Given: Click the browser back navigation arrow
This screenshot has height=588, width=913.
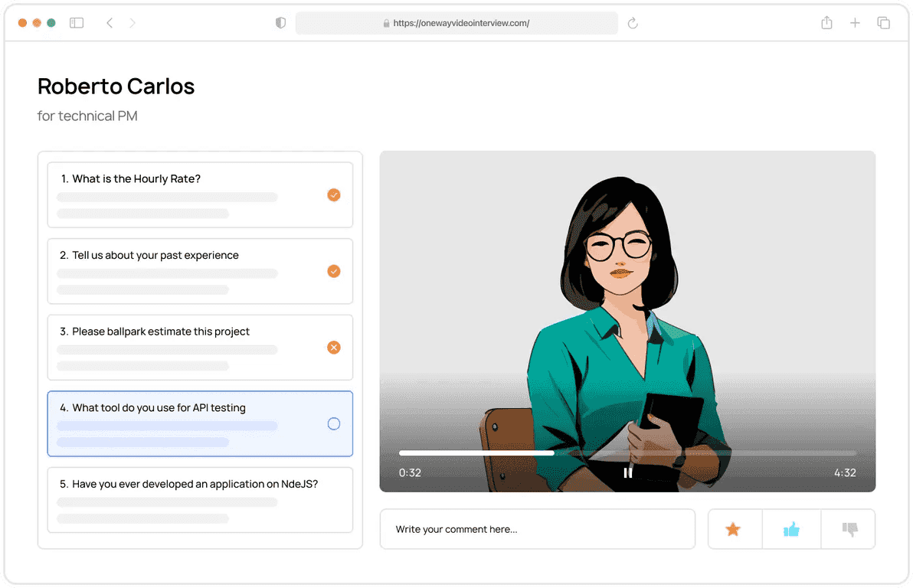Looking at the screenshot, I should coord(110,23).
